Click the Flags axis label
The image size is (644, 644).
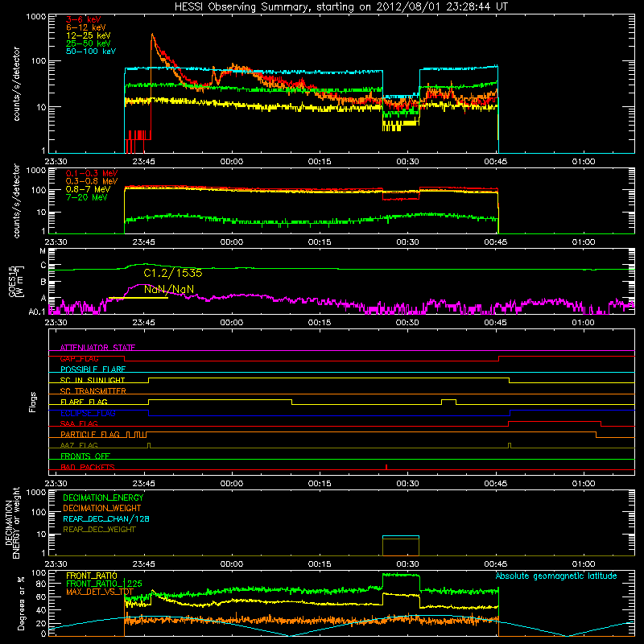(32, 402)
